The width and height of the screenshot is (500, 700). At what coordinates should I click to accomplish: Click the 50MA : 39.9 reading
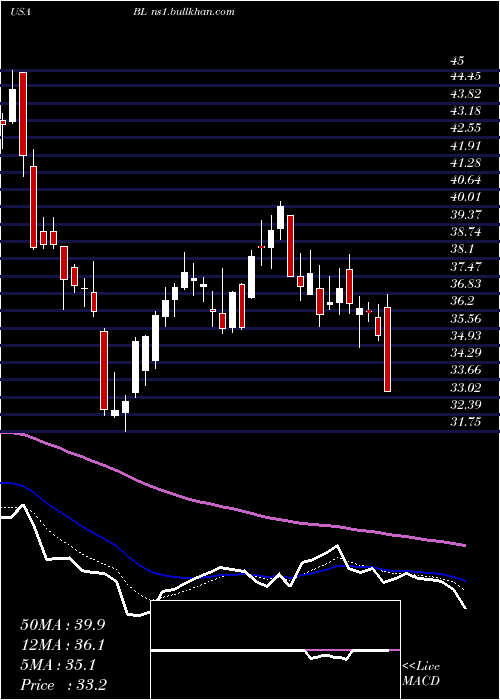[63, 625]
